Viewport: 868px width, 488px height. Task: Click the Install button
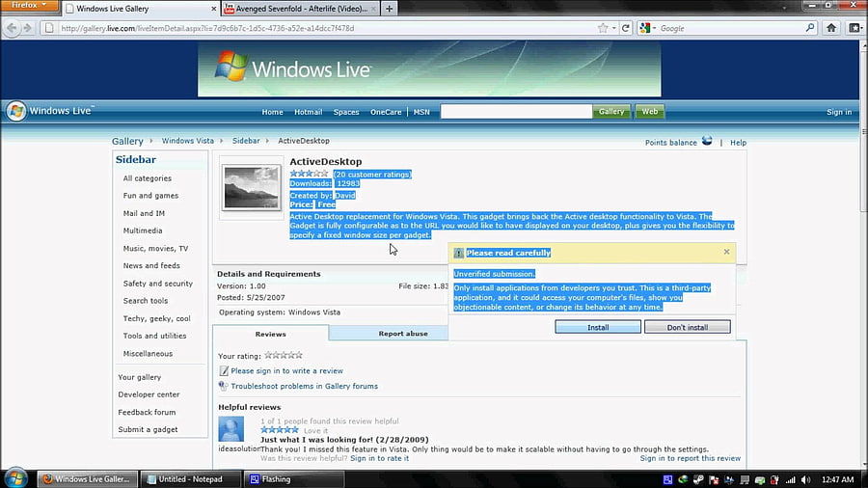598,327
